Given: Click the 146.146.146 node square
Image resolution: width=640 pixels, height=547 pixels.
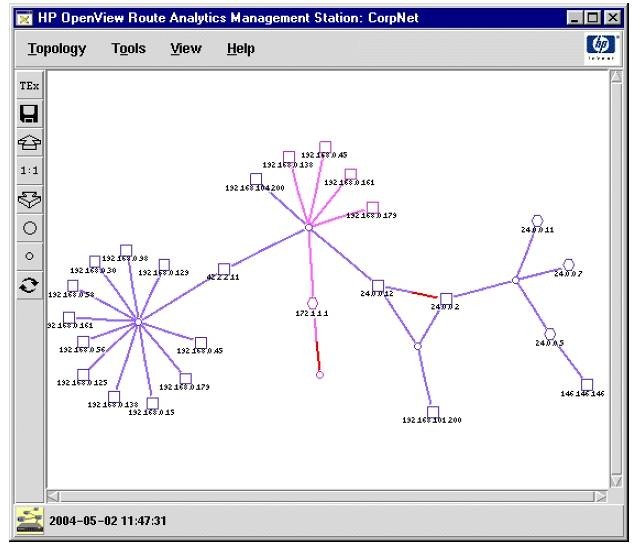Looking at the screenshot, I should click(587, 385).
